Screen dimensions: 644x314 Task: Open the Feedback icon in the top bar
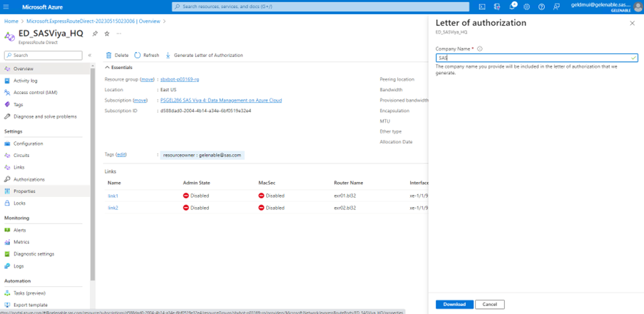[556, 6]
